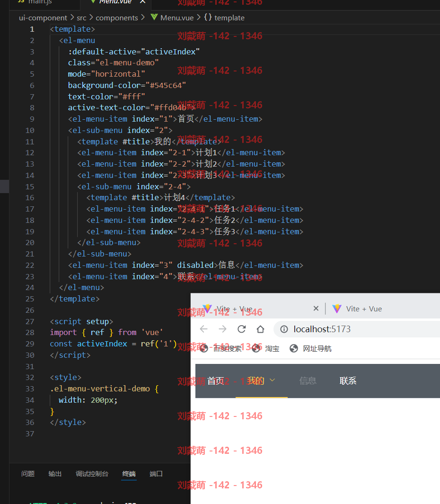Click line number 10 in the gutter
The image size is (440, 504).
coord(30,131)
